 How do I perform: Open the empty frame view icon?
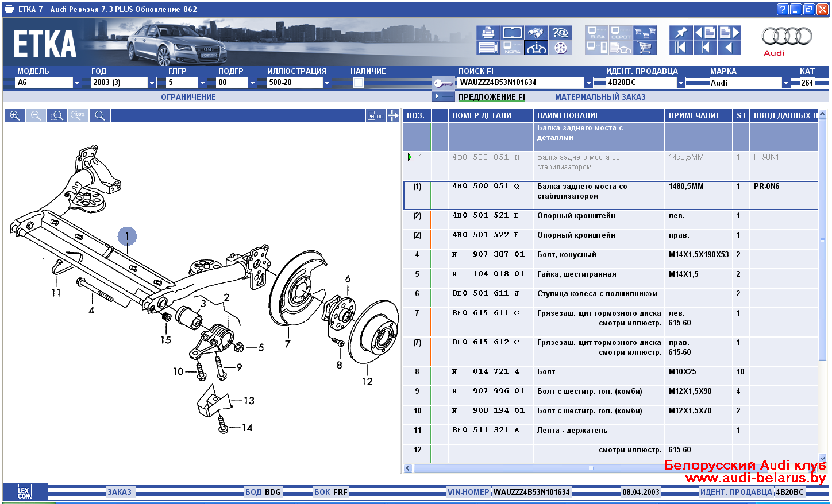tap(512, 33)
